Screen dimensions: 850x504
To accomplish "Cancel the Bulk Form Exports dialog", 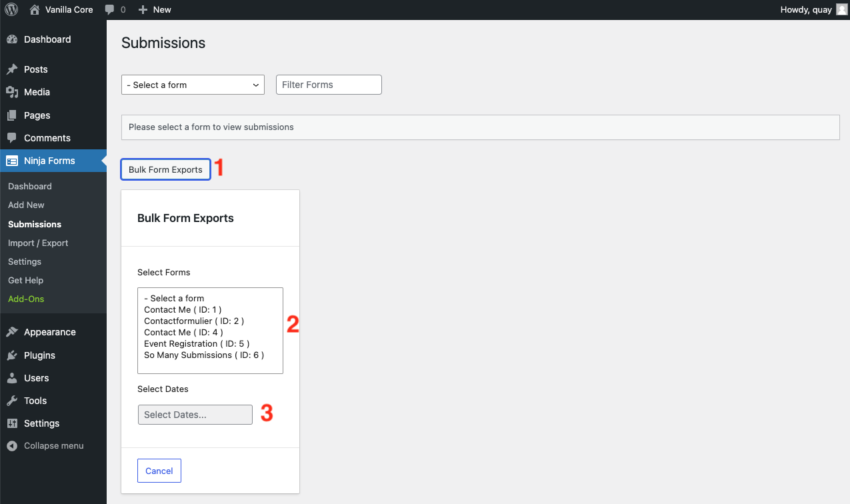I will (159, 470).
